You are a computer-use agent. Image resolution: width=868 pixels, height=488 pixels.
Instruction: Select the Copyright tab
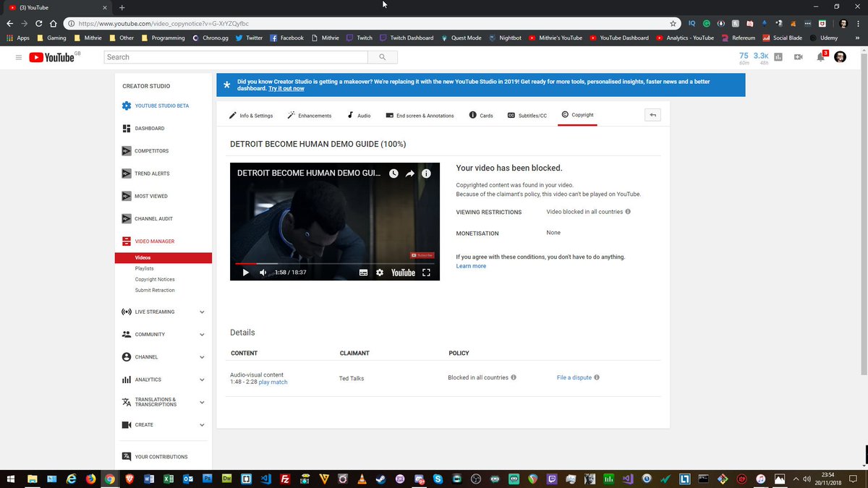577,116
